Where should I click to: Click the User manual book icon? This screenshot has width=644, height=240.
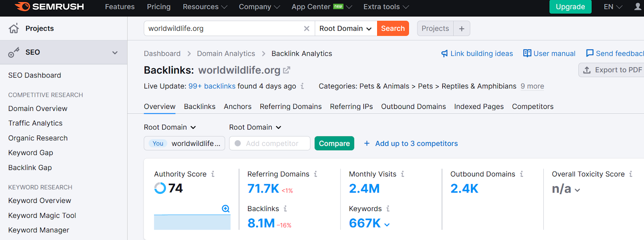[x=527, y=53]
